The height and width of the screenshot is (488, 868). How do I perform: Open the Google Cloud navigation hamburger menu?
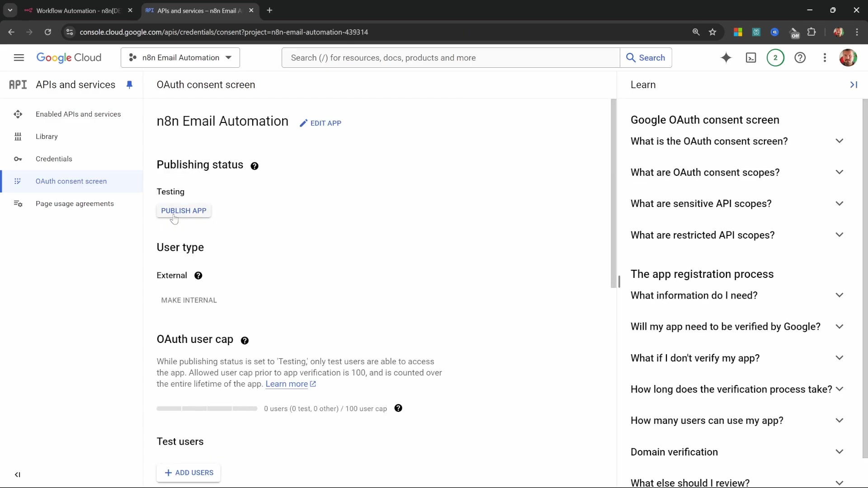19,57
